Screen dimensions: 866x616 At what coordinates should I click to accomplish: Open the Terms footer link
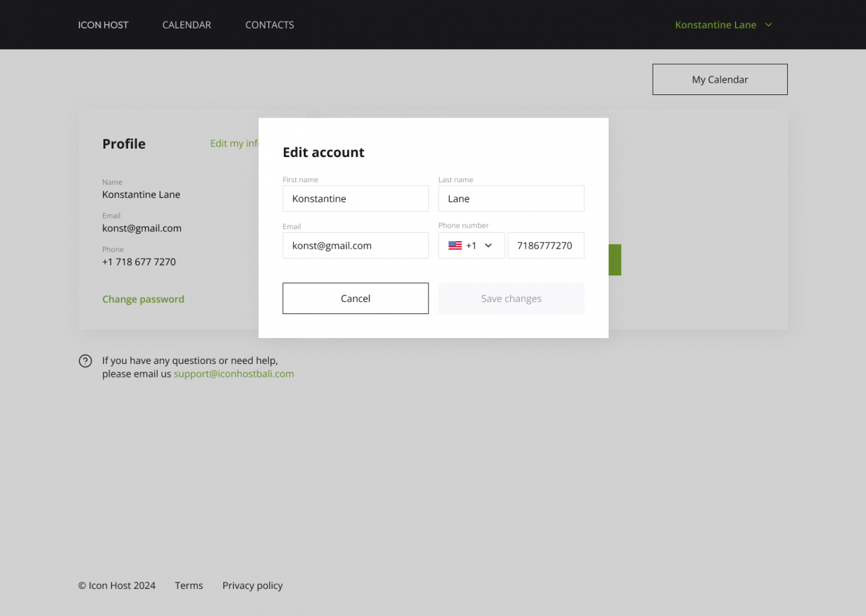[189, 586]
